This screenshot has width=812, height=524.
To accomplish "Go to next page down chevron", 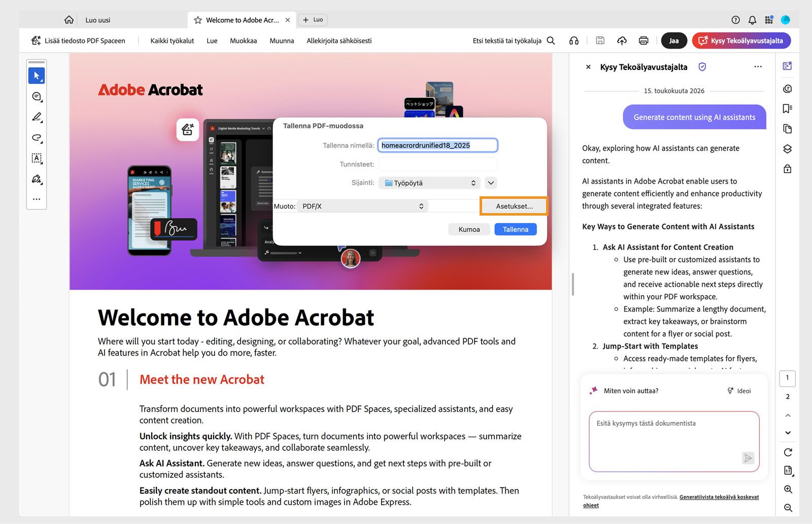I will [788, 433].
